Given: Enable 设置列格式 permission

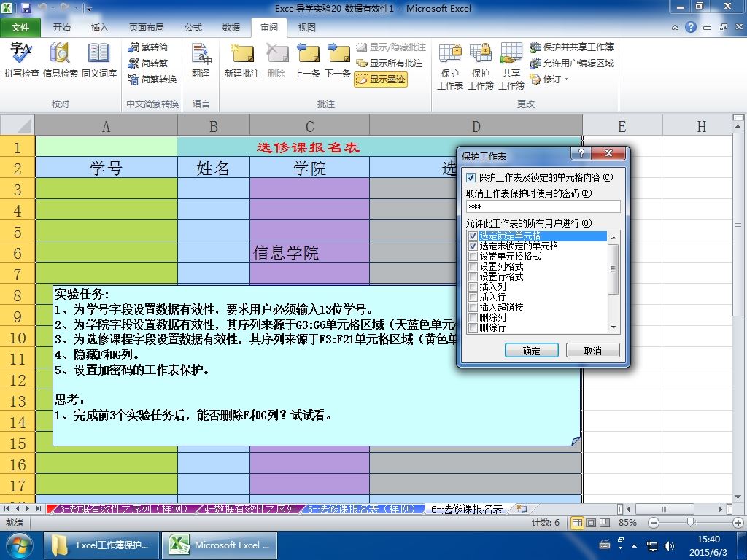Looking at the screenshot, I should point(473,267).
